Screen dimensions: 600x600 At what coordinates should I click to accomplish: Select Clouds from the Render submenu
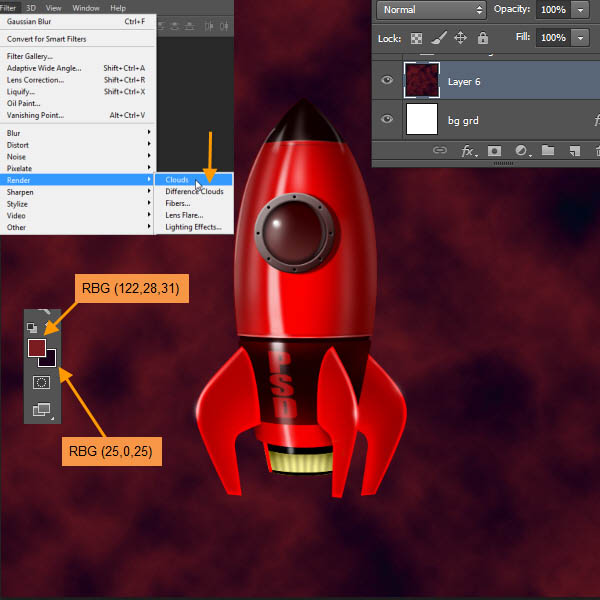(x=178, y=180)
